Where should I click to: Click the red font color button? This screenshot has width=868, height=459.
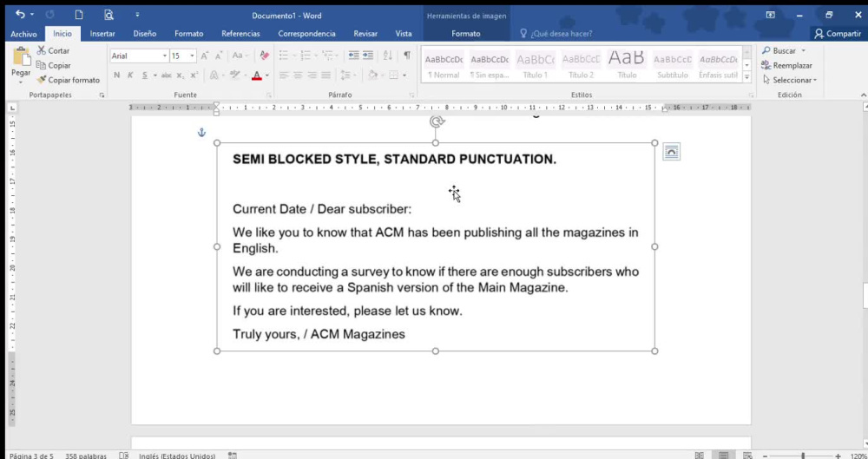pos(256,75)
